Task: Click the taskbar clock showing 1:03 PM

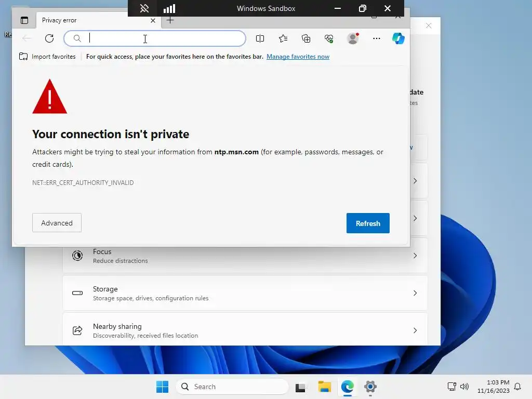Action: (x=494, y=387)
